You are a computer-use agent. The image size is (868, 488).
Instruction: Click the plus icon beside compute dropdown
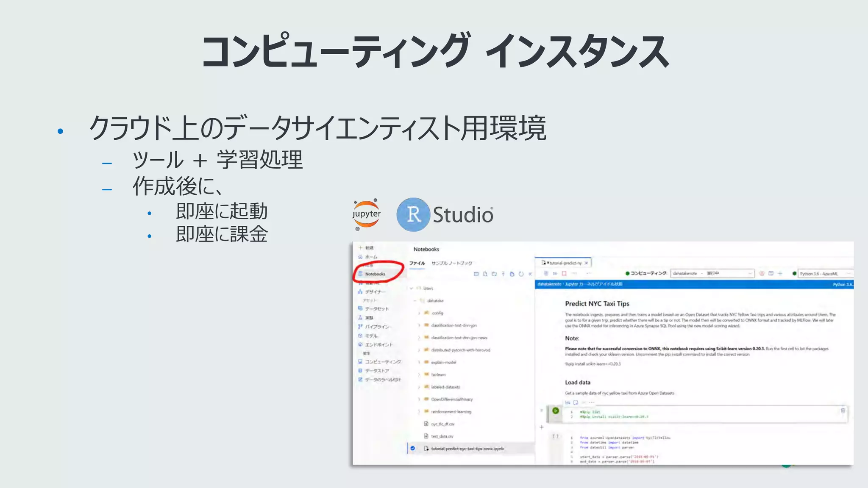[x=780, y=274]
